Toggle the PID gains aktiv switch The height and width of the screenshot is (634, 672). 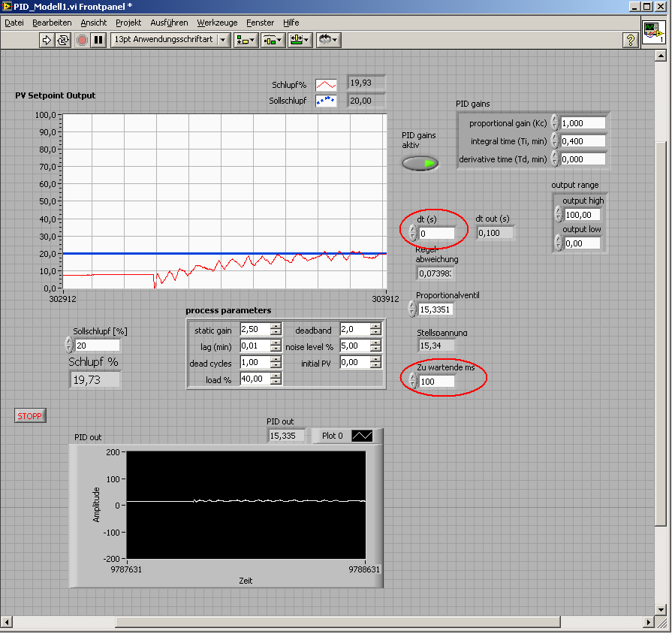420,163
